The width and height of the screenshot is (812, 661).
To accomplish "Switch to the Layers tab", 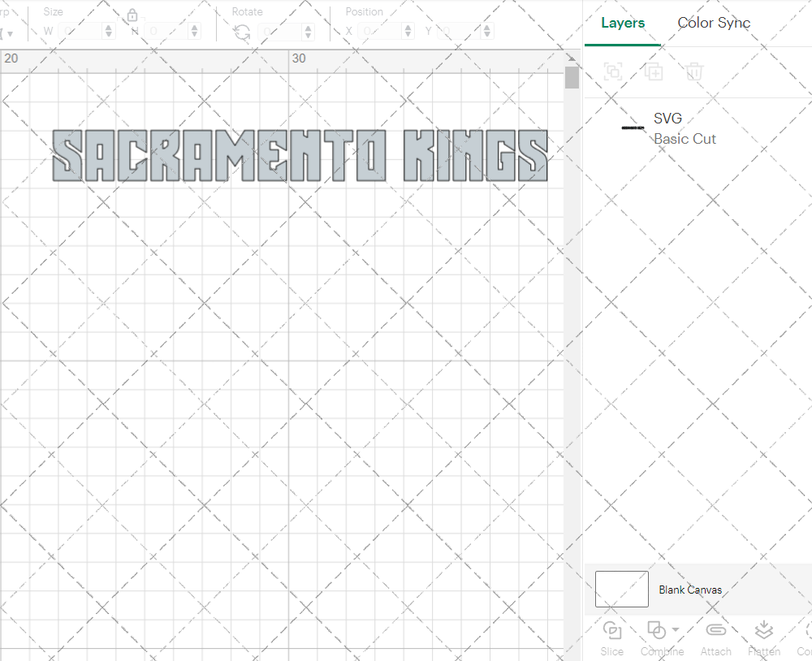I will pyautogui.click(x=623, y=23).
